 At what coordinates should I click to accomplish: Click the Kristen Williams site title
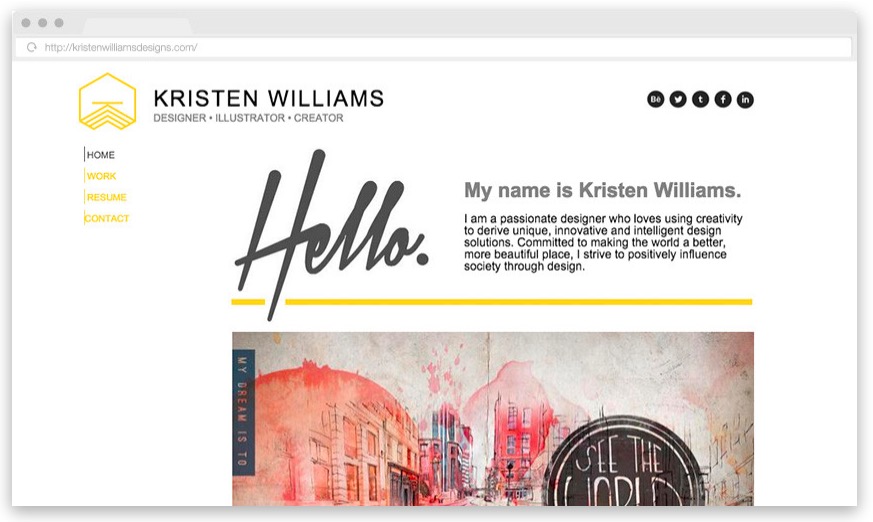(269, 99)
